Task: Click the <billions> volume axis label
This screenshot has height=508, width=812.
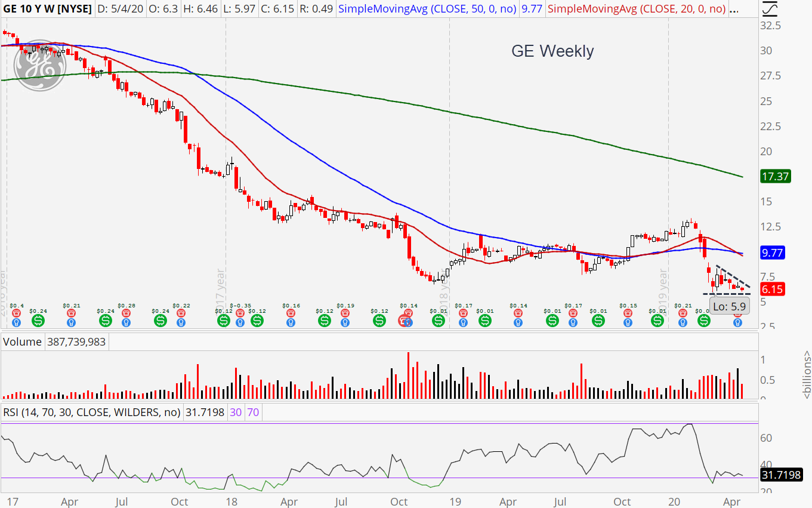Action: 806,375
